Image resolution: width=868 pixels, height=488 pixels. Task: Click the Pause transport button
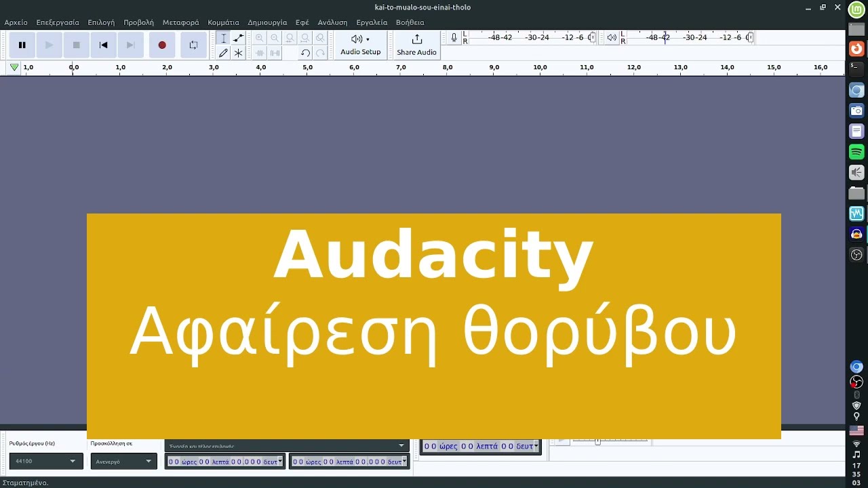click(22, 45)
